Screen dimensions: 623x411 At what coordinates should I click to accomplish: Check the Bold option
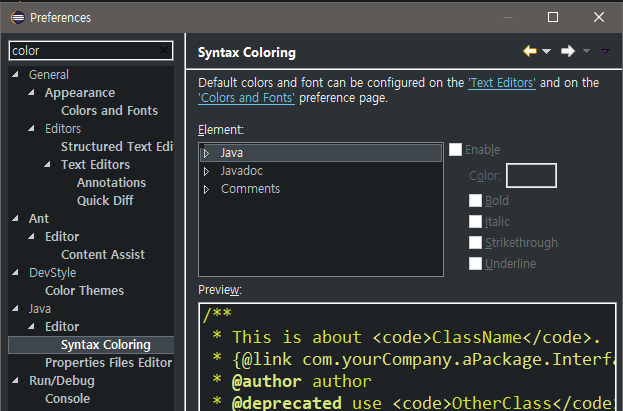pyautogui.click(x=476, y=200)
